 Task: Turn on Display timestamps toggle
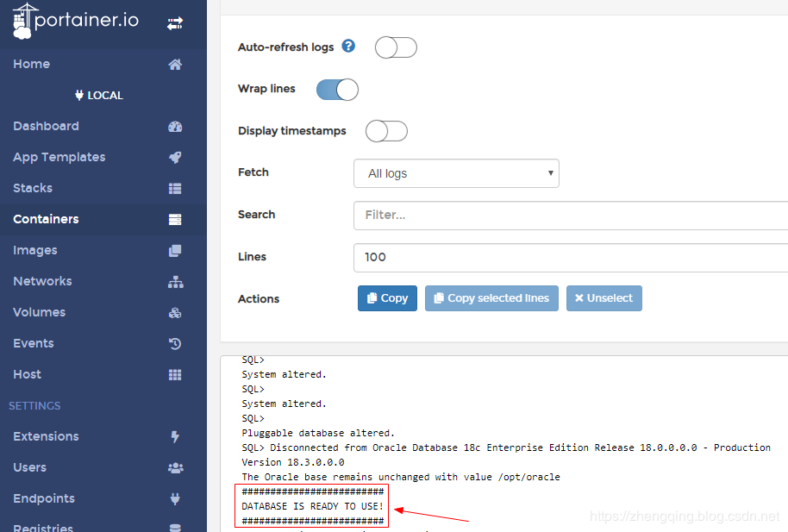point(386,131)
